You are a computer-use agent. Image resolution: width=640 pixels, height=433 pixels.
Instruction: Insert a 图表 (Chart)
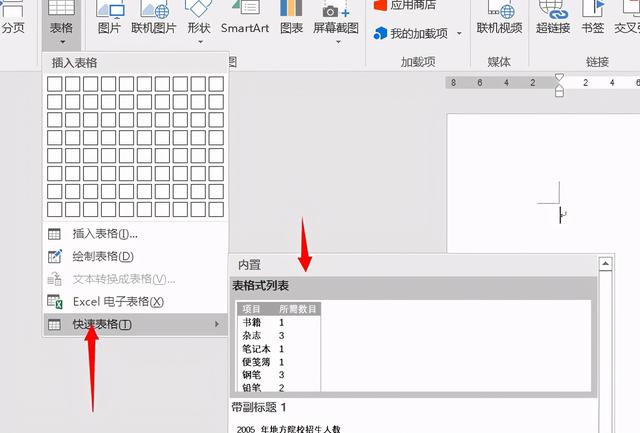click(x=292, y=20)
